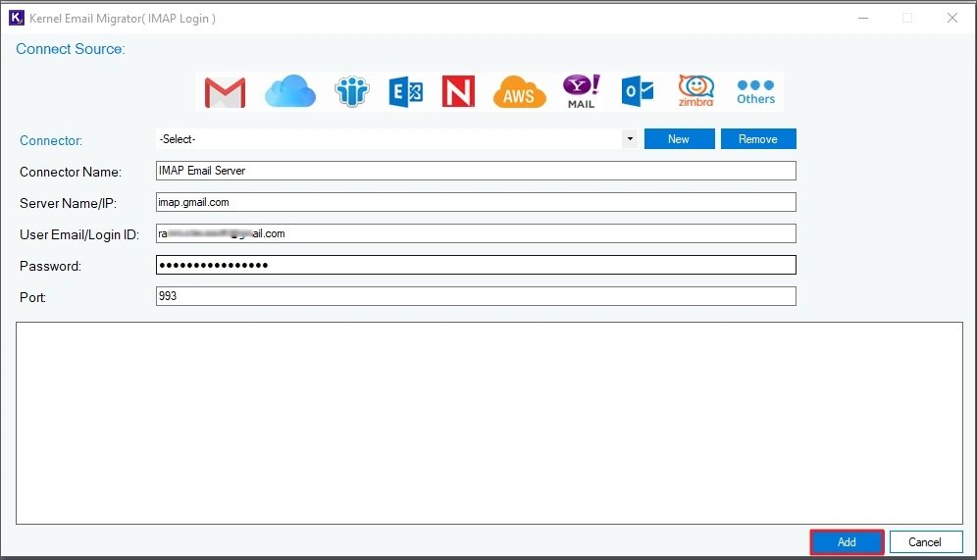This screenshot has height=560, width=977.
Task: Select the Gmail source icon
Action: pos(225,92)
